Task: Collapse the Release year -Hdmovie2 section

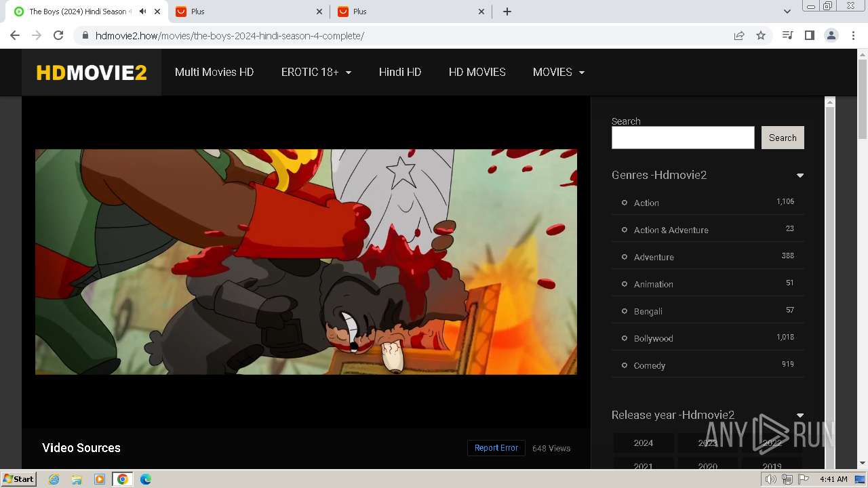Action: tap(800, 415)
